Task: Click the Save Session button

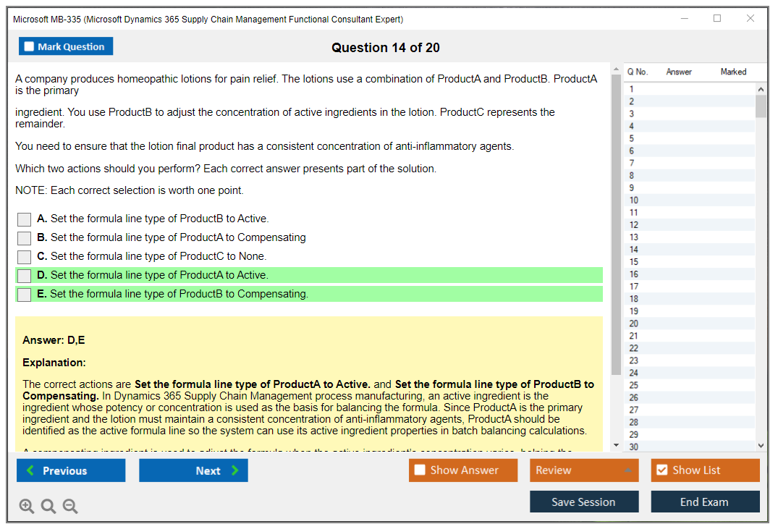Action: (x=584, y=502)
